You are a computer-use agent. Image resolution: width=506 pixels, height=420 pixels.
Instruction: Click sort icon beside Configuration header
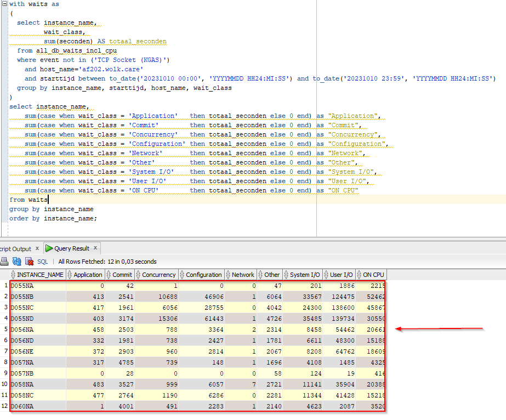(x=183, y=275)
